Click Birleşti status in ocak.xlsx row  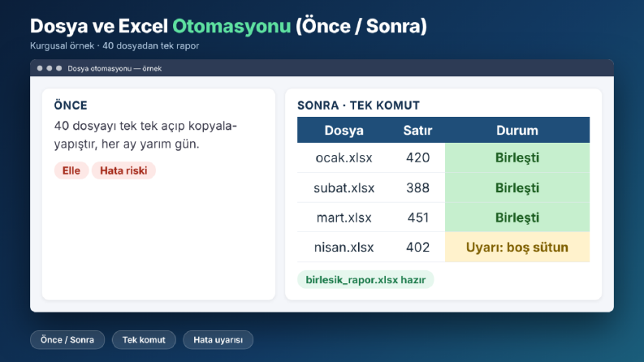517,157
